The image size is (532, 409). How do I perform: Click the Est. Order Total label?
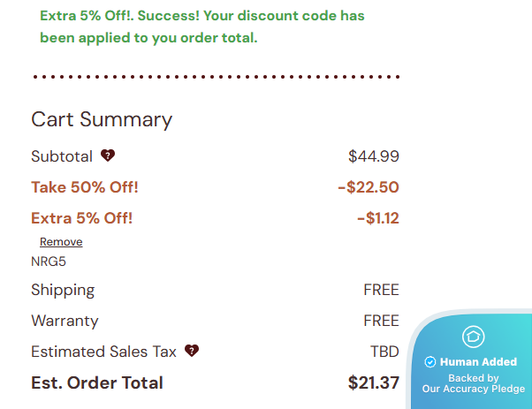(x=97, y=382)
